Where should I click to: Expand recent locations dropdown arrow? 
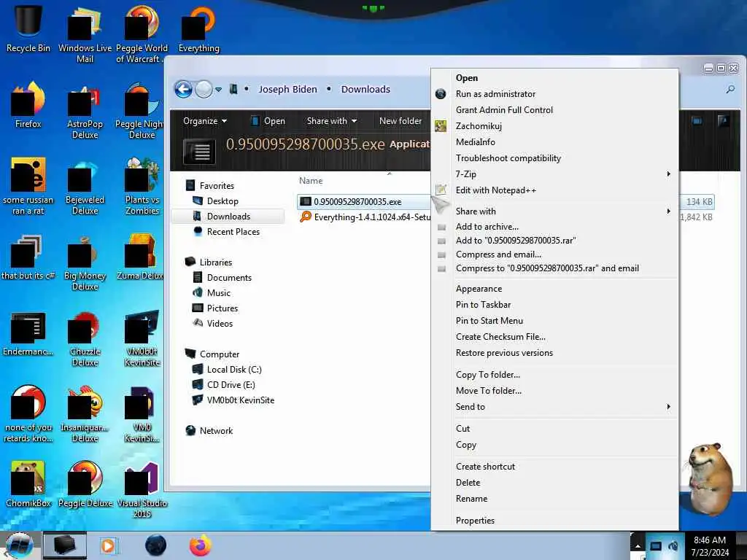[x=218, y=90]
